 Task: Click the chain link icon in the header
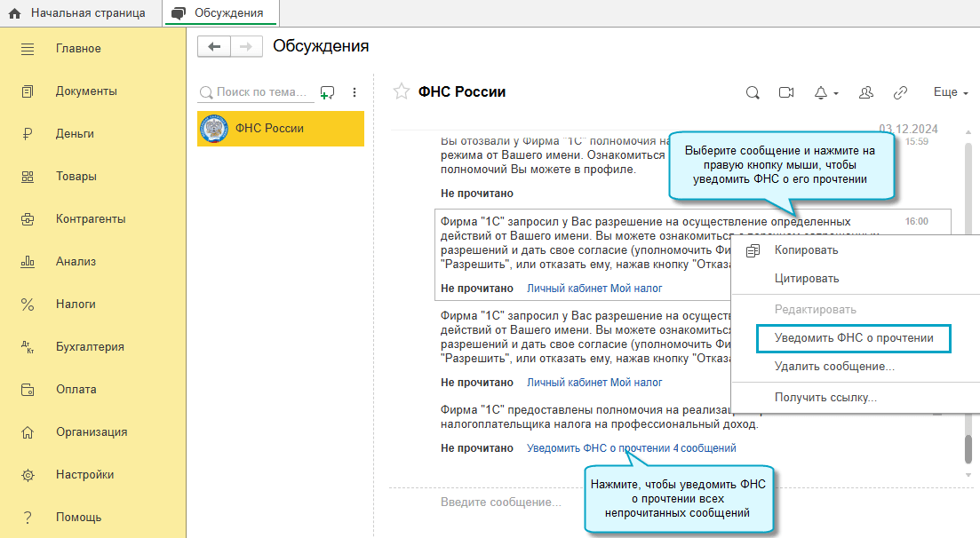pos(900,92)
